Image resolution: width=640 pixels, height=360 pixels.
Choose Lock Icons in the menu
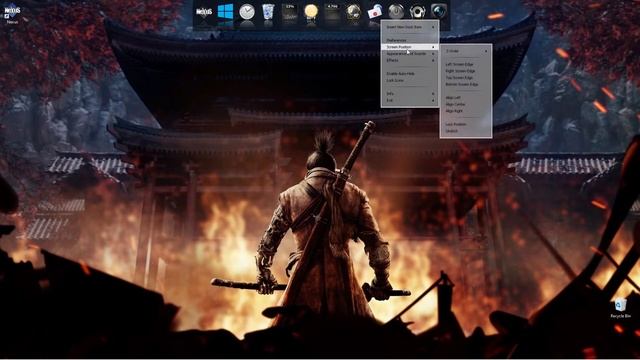tap(410, 80)
